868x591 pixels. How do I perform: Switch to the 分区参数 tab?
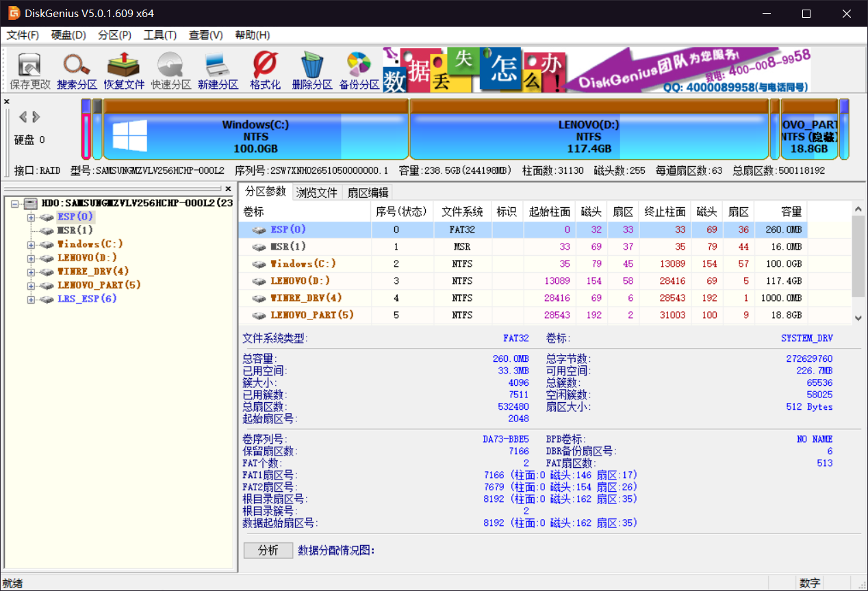click(x=266, y=192)
